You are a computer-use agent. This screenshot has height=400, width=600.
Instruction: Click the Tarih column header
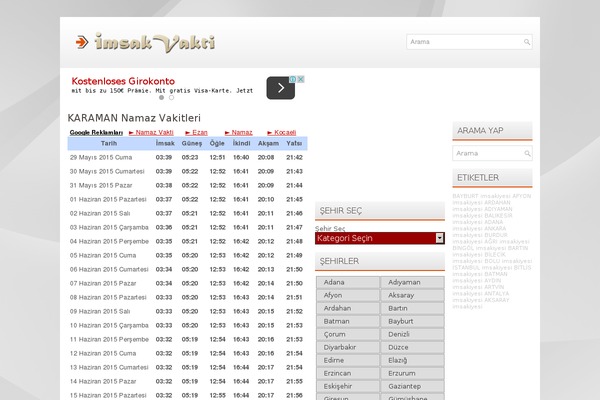tap(109, 144)
